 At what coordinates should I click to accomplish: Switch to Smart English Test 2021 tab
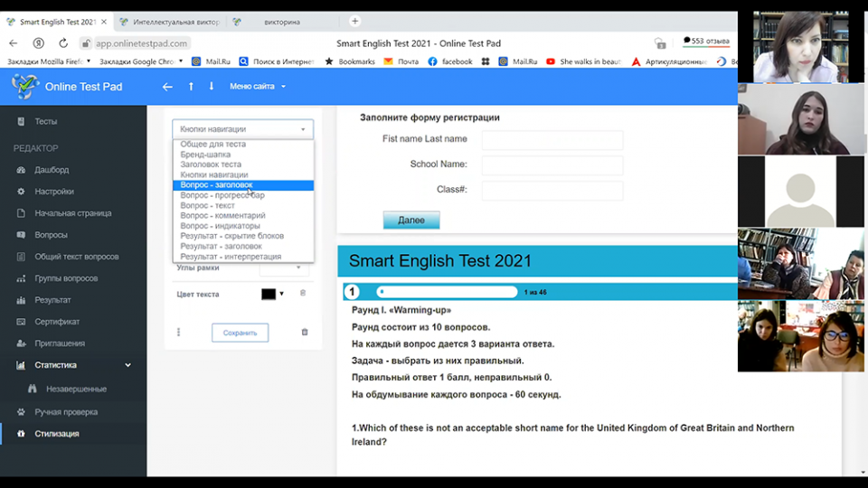pyautogui.click(x=58, y=22)
